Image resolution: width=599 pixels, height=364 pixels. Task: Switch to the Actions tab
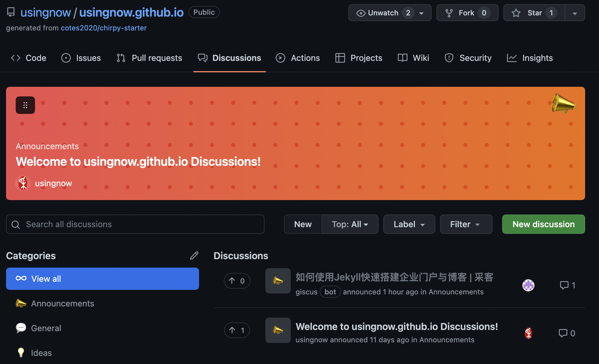(x=298, y=58)
